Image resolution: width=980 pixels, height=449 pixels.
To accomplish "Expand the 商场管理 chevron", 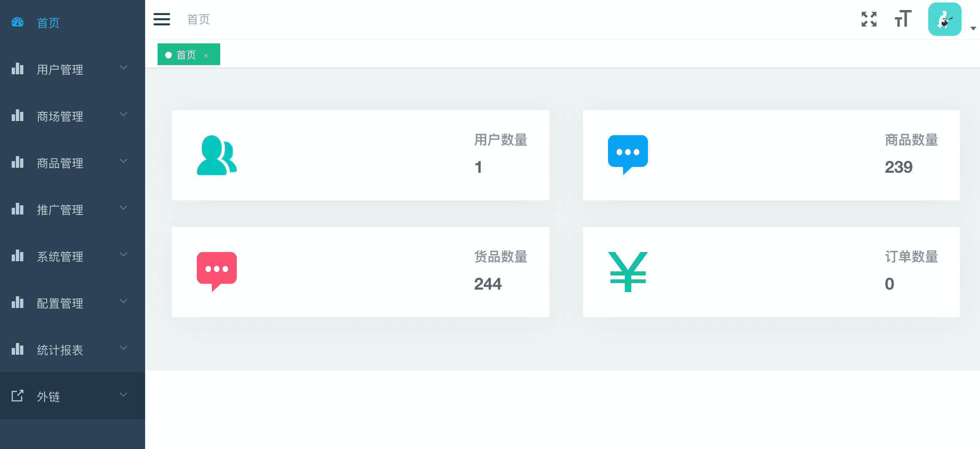I will pyautogui.click(x=123, y=114).
